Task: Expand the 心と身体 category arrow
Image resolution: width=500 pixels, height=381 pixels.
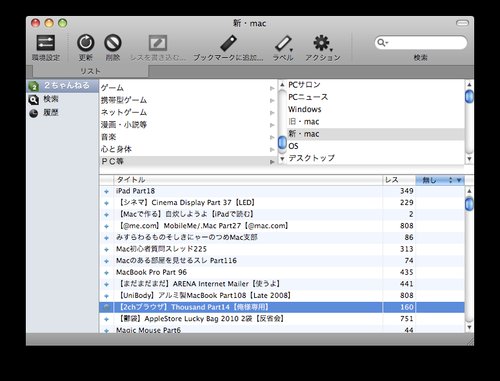Action: [x=272, y=149]
